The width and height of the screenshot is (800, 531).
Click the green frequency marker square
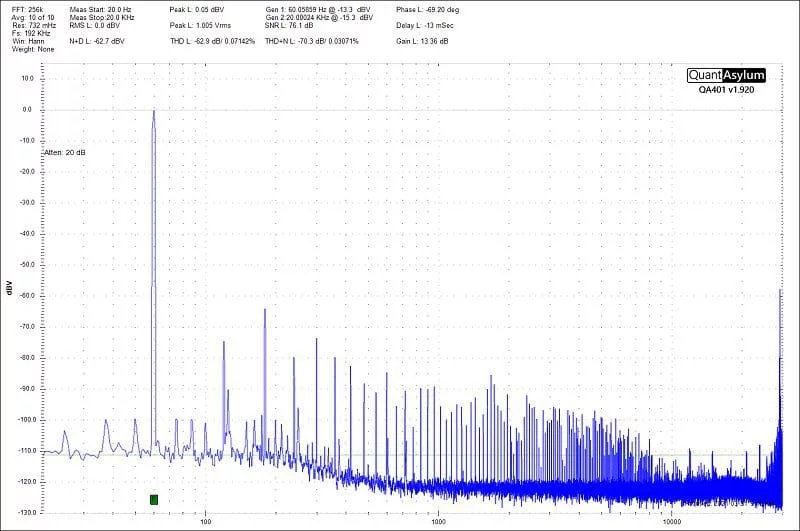click(x=154, y=499)
